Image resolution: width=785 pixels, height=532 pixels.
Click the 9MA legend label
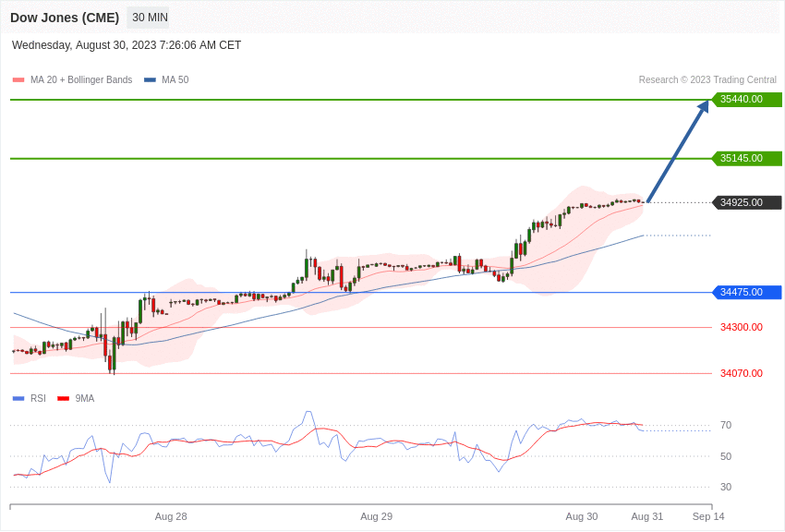pyautogui.click(x=85, y=399)
